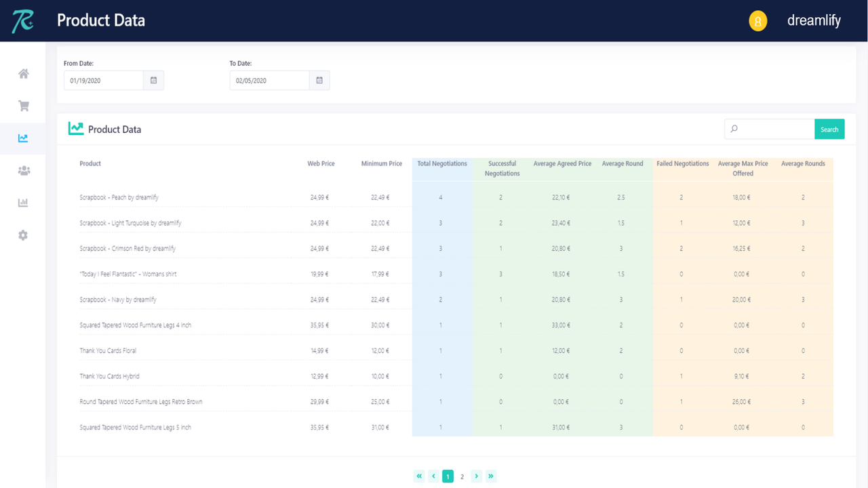Click the active trending analytics icon
The width and height of the screenshot is (868, 488).
(x=23, y=138)
